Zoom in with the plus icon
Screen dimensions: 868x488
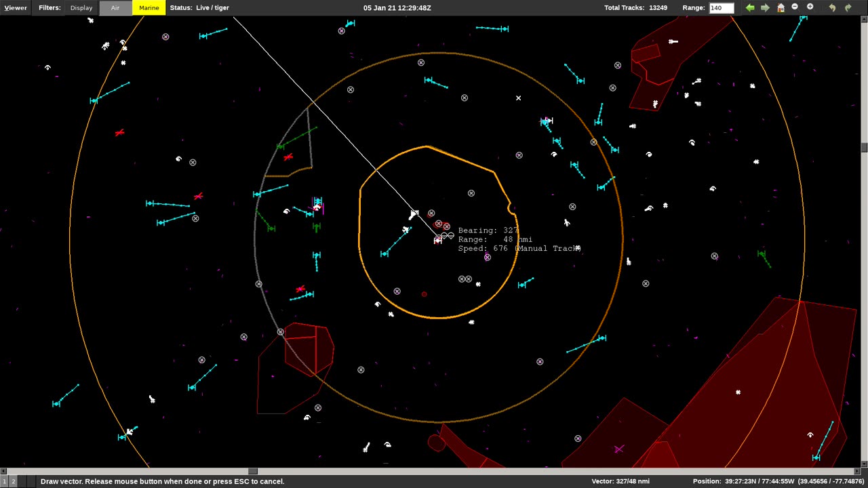(x=810, y=7)
